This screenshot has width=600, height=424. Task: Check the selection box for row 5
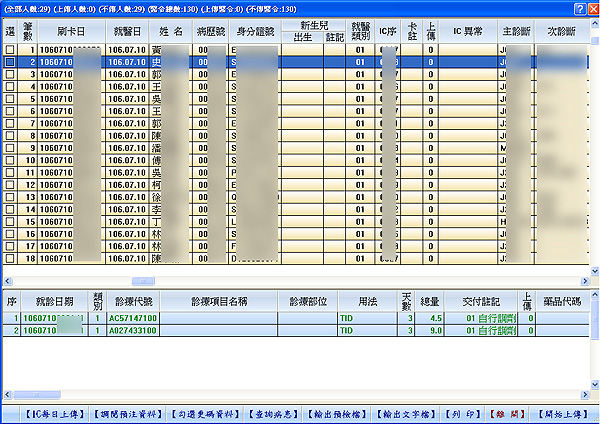[x=10, y=99]
